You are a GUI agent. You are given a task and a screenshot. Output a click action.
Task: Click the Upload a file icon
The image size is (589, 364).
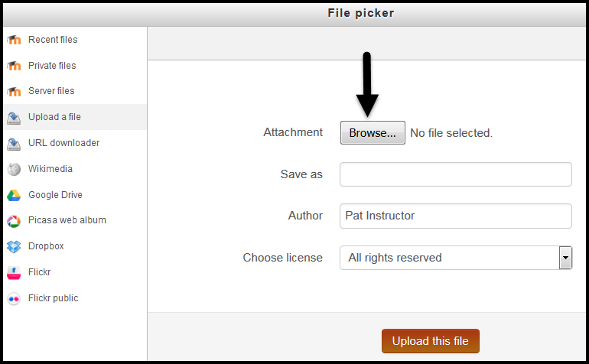pos(14,118)
